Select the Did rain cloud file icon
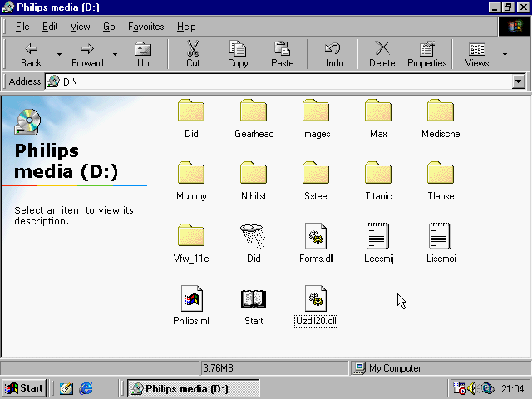This screenshot has height=399, width=532. click(254, 237)
